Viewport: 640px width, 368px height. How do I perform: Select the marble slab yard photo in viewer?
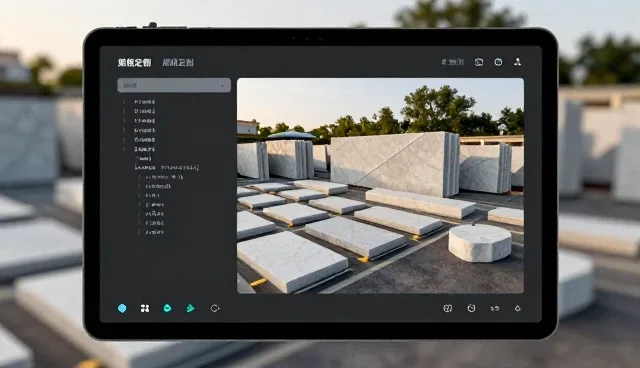(x=380, y=186)
